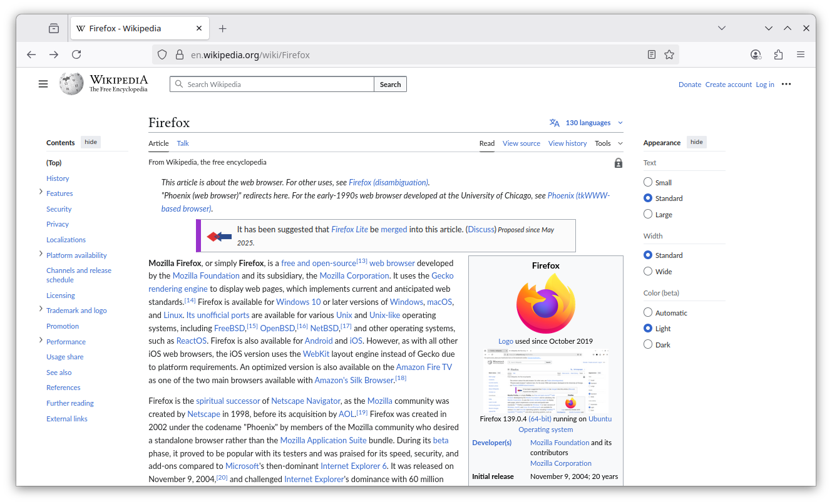This screenshot has width=832, height=504.
Task: Expand Platform availability in contents
Action: [x=41, y=254]
